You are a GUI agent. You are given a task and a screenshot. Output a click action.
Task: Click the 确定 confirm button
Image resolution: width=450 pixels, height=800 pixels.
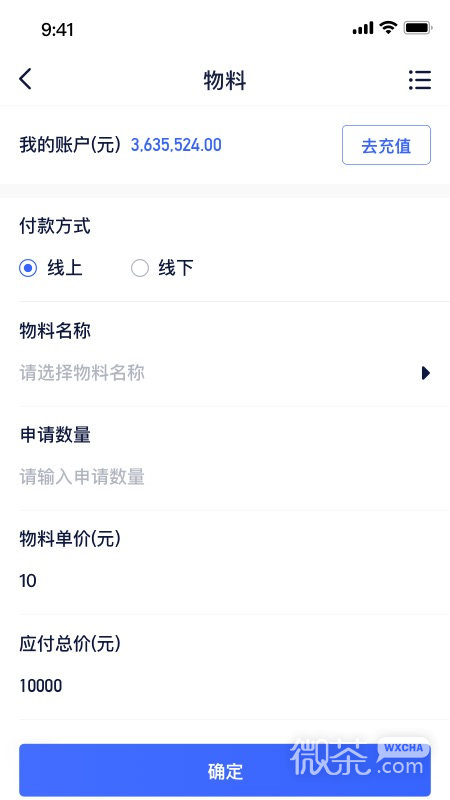(225, 770)
